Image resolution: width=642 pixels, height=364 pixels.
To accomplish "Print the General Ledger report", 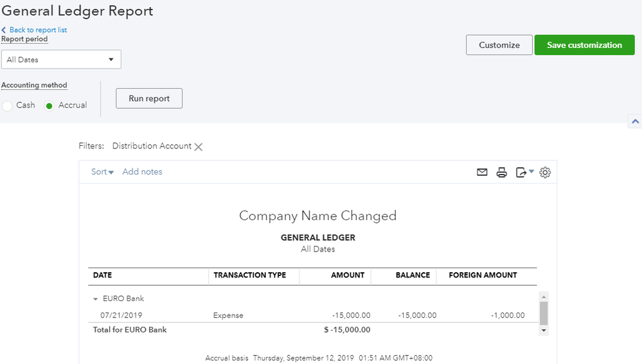I will click(x=502, y=172).
